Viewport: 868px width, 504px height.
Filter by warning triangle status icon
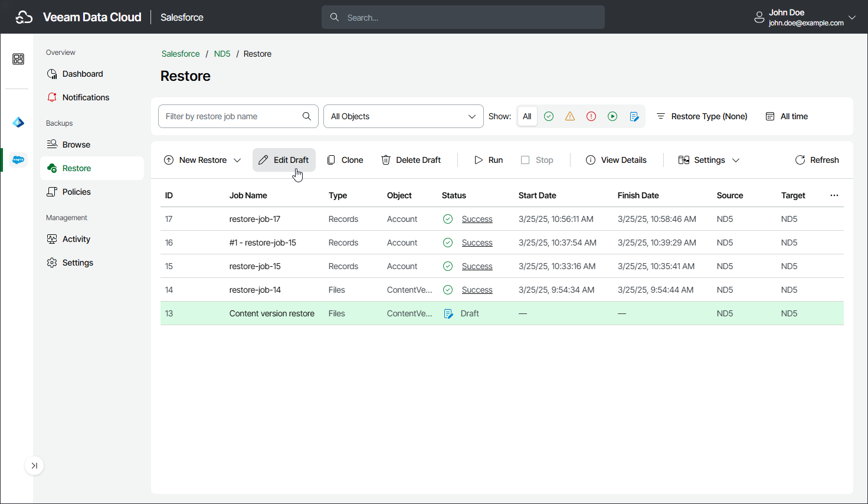(x=570, y=116)
